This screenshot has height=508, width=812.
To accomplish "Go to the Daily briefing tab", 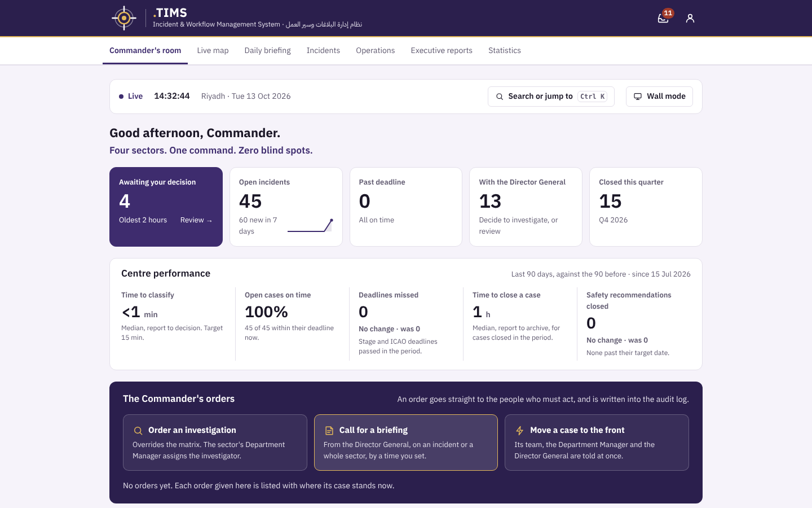I will (267, 51).
